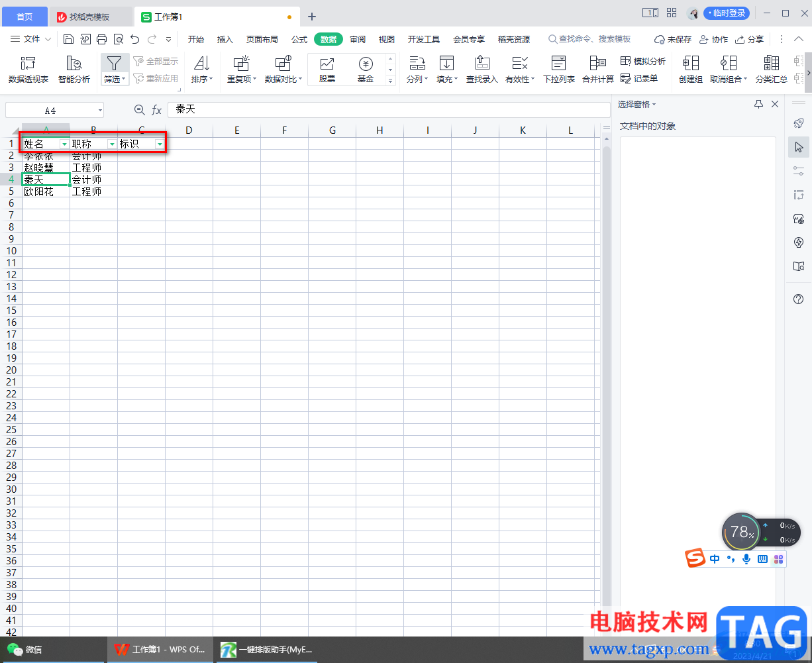Click the 有效性 validation icon
This screenshot has height=663, width=812.
(520, 64)
